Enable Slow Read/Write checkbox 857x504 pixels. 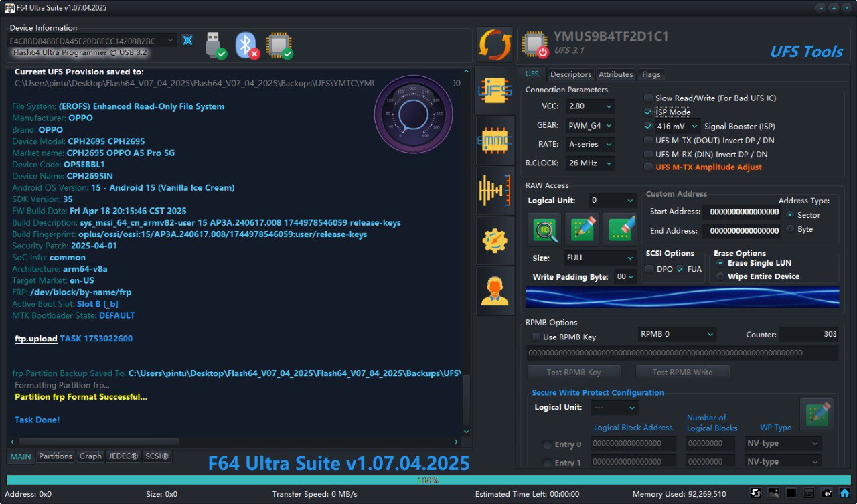pyautogui.click(x=648, y=98)
